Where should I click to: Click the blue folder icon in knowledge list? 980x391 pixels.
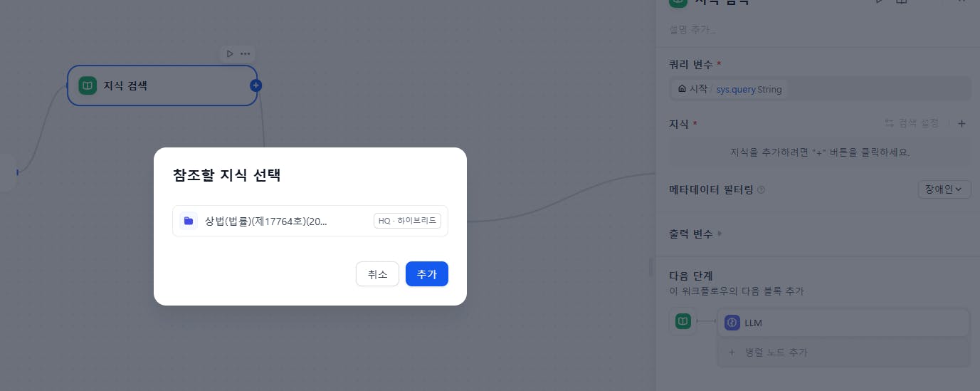click(189, 221)
